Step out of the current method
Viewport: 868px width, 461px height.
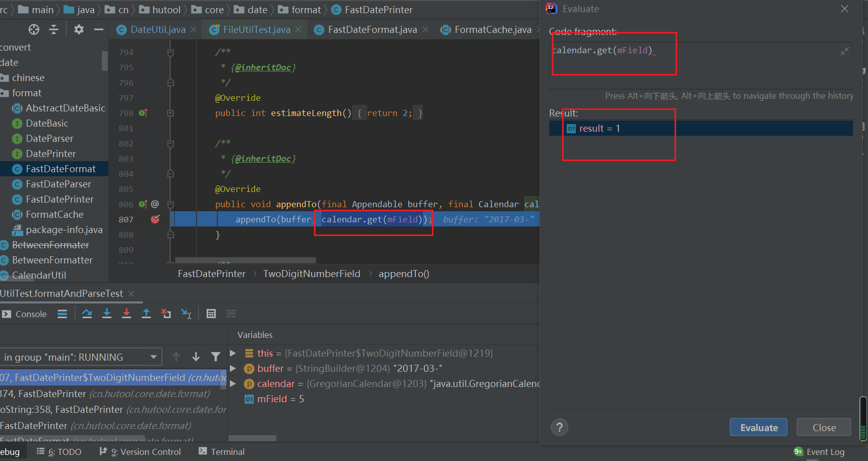tap(146, 314)
